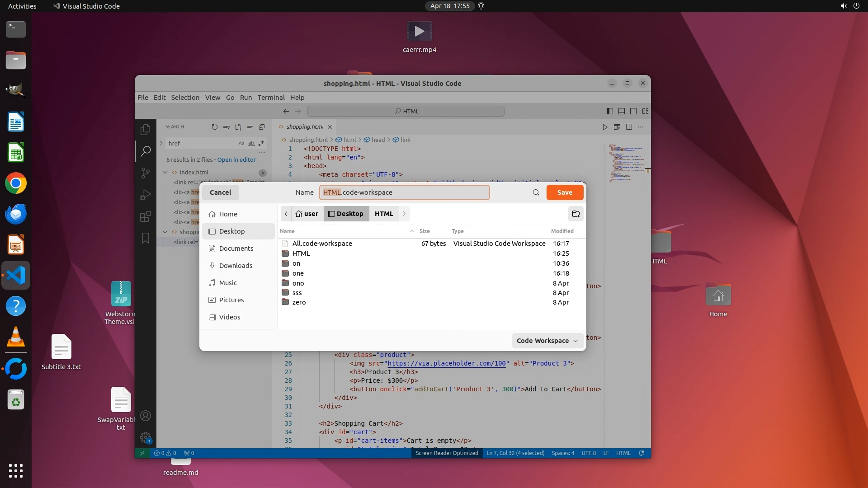This screenshot has height=488, width=868.
Task: Run the shopping.html file with the play icon
Action: point(605,127)
